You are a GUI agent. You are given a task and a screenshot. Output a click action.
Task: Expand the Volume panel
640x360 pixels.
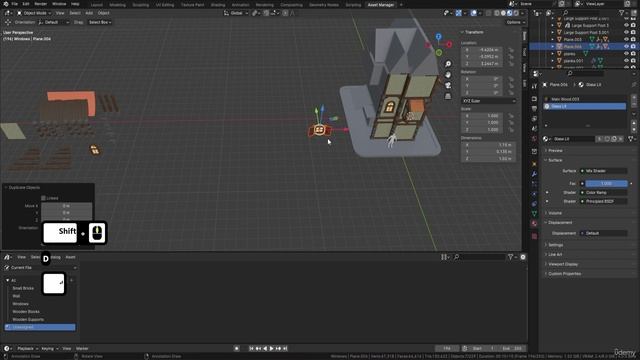554,213
